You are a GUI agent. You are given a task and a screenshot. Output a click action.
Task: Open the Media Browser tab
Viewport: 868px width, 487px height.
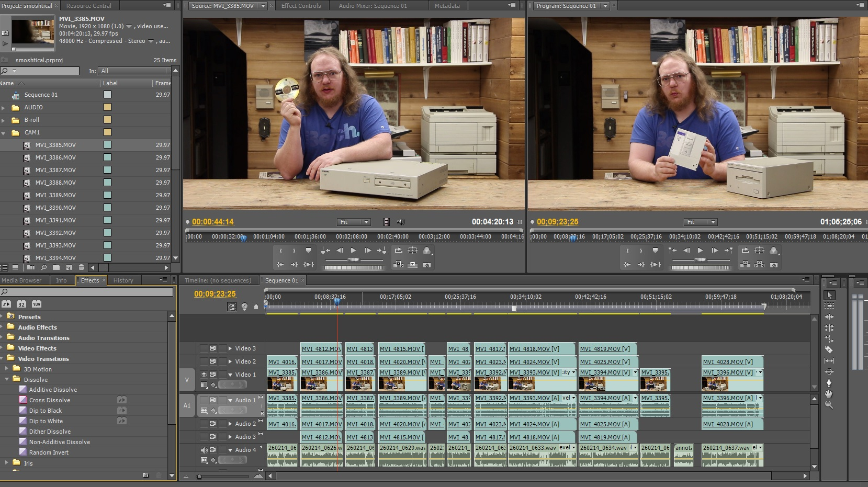(x=21, y=280)
